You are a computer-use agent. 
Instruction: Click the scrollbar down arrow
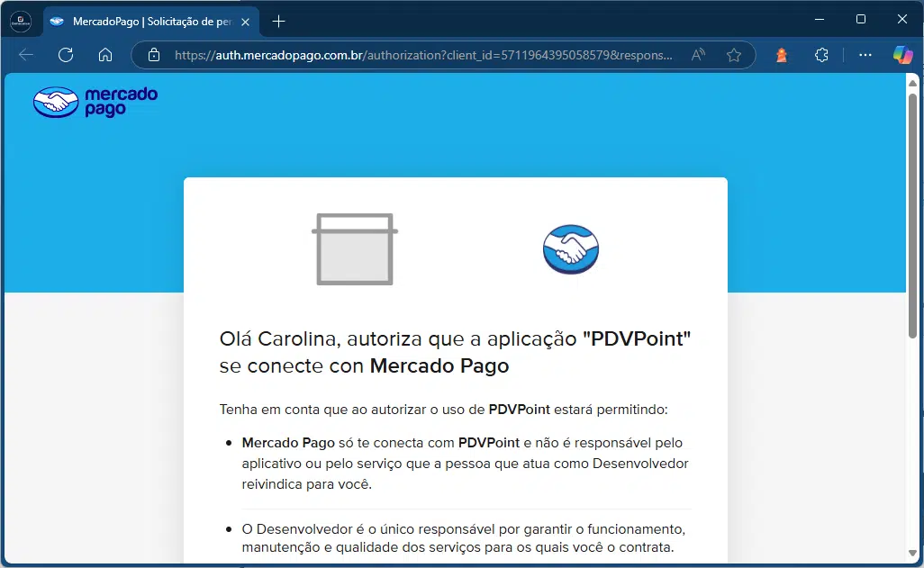point(912,554)
